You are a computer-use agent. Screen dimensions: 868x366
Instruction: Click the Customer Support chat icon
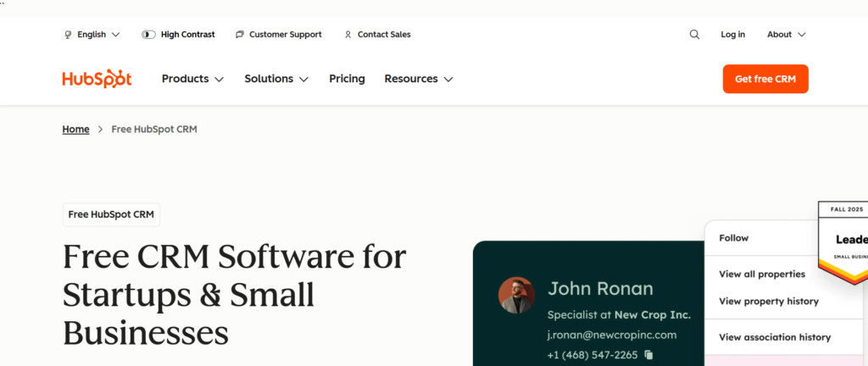click(x=240, y=35)
